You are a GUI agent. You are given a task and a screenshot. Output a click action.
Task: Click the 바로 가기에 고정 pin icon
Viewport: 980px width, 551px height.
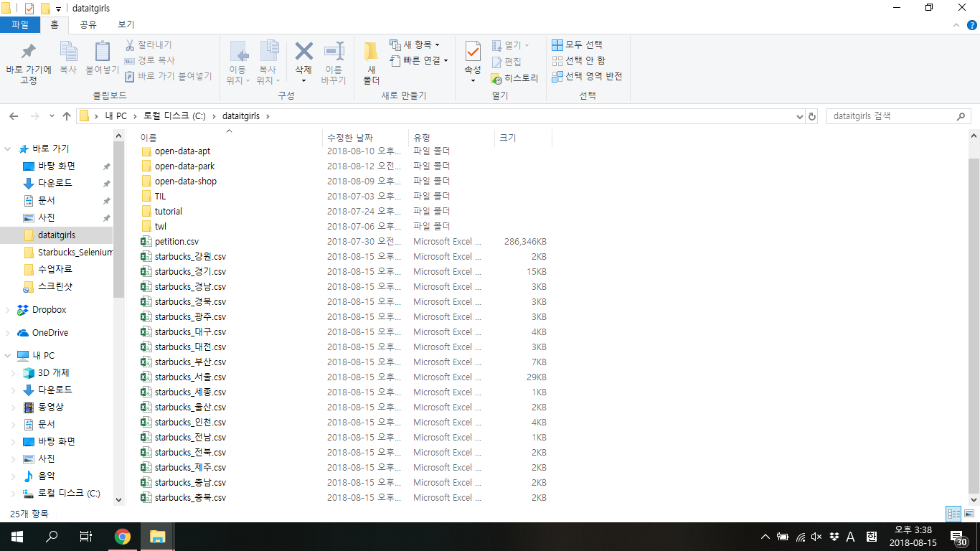click(29, 52)
